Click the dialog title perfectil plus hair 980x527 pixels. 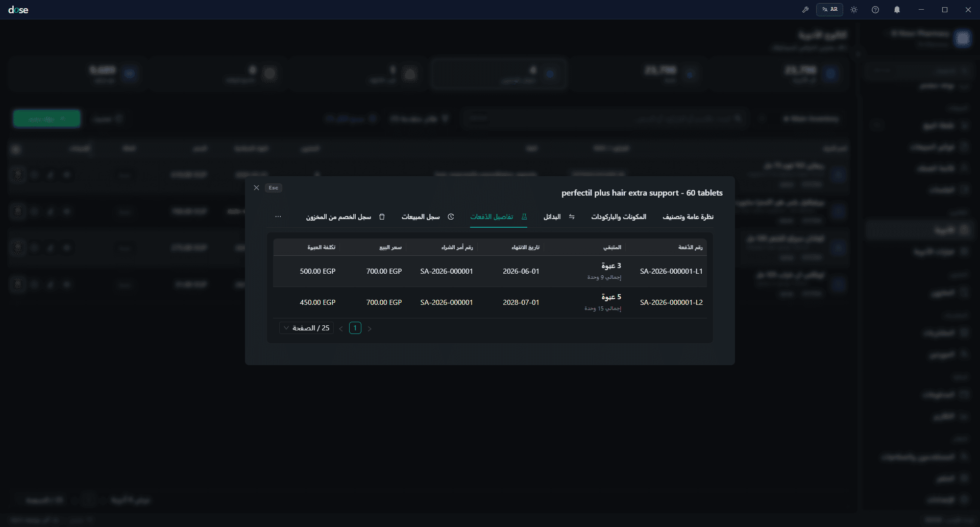pyautogui.click(x=642, y=193)
